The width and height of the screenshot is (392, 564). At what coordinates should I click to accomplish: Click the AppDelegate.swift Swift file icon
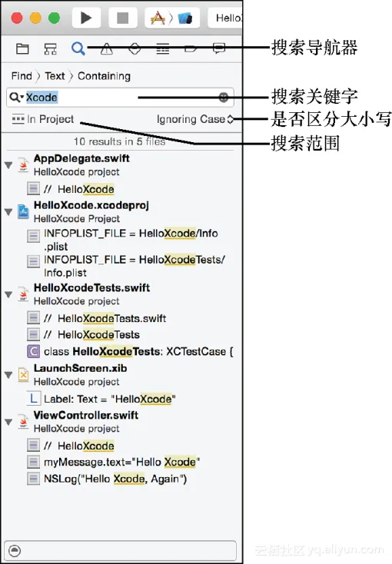tap(23, 165)
